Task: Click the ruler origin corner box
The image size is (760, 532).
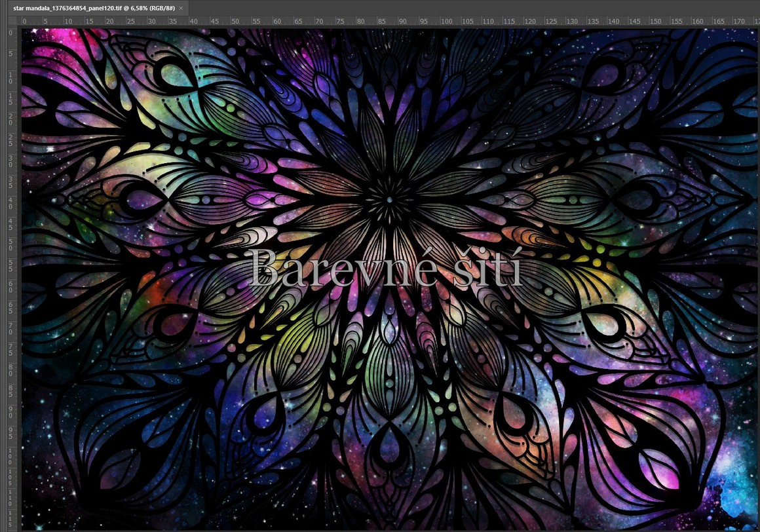Action: coord(12,21)
